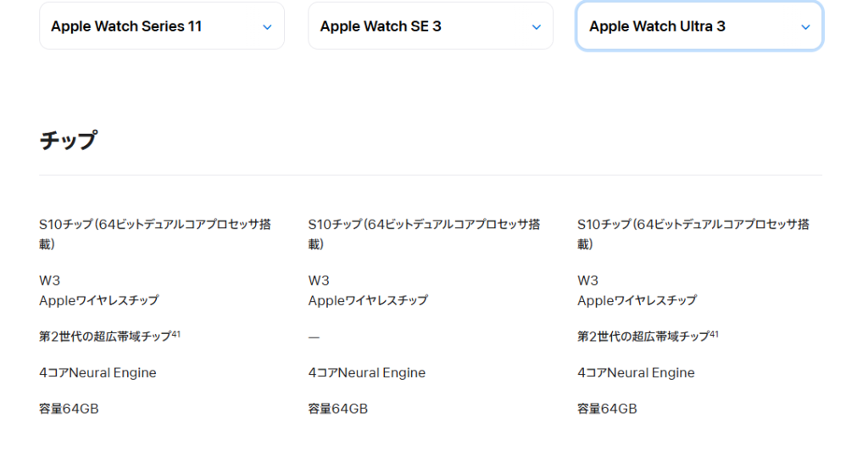This screenshot has width=868, height=463.
Task: Click 容量64GB text under SE 3
Action: point(337,410)
